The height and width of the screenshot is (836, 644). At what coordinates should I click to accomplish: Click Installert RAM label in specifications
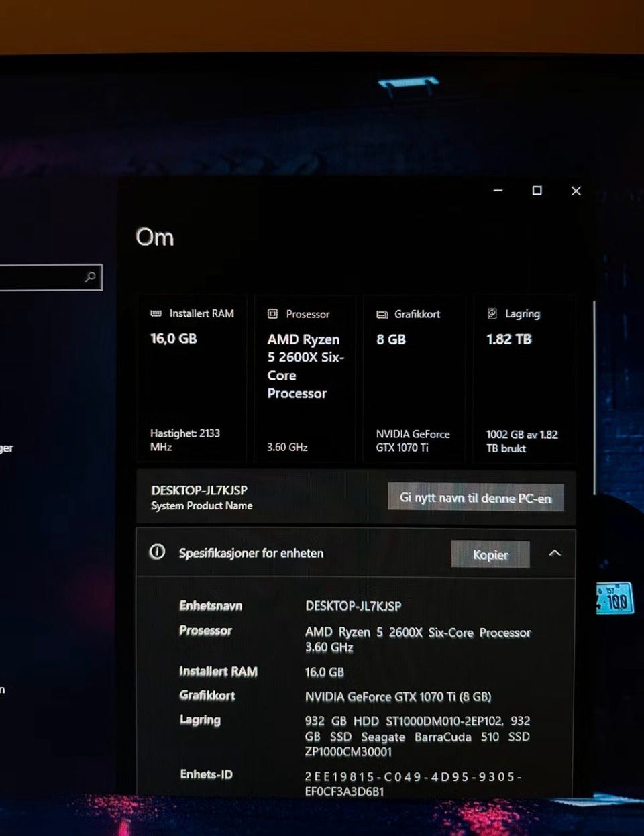(x=218, y=671)
